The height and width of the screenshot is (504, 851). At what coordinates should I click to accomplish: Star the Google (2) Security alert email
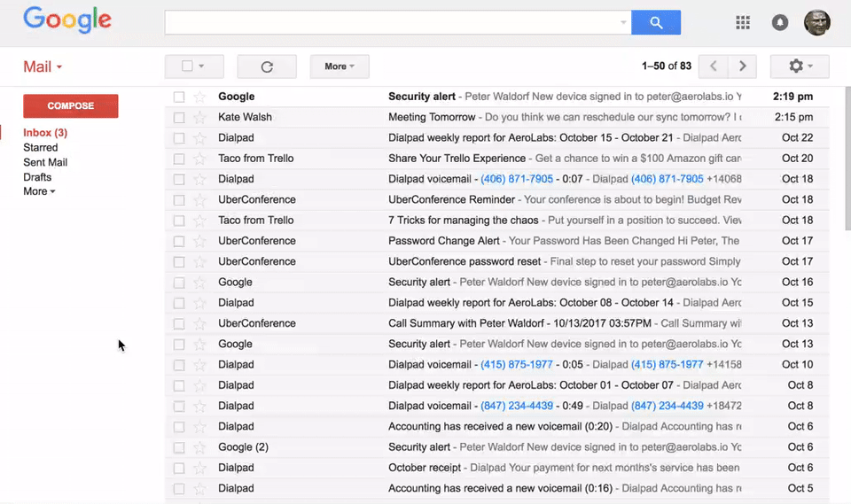coord(199,447)
